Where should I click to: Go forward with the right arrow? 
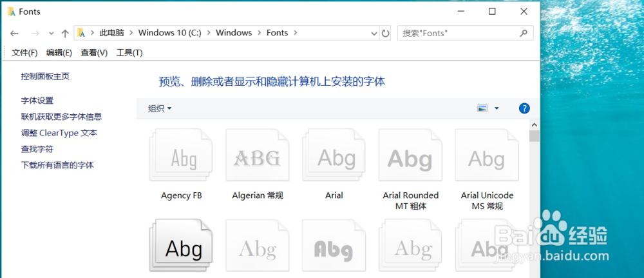(x=35, y=34)
